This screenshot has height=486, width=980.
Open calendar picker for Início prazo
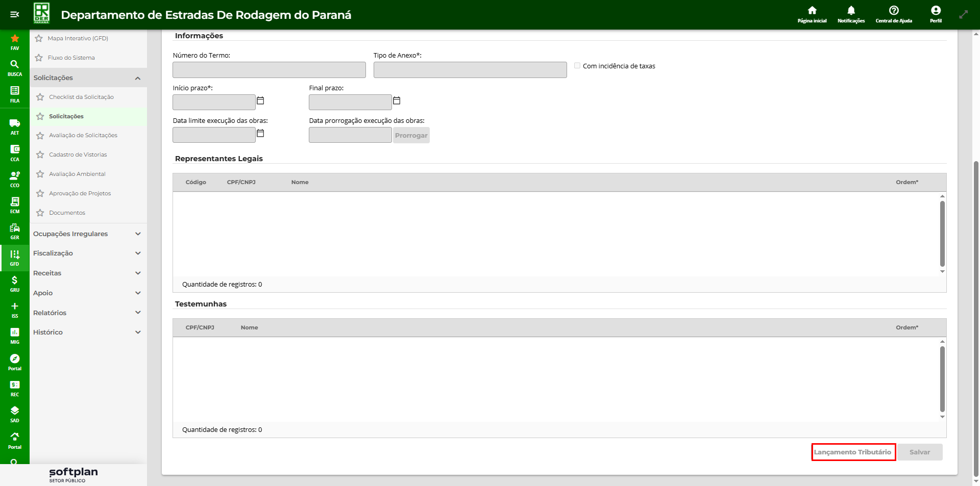tap(260, 101)
